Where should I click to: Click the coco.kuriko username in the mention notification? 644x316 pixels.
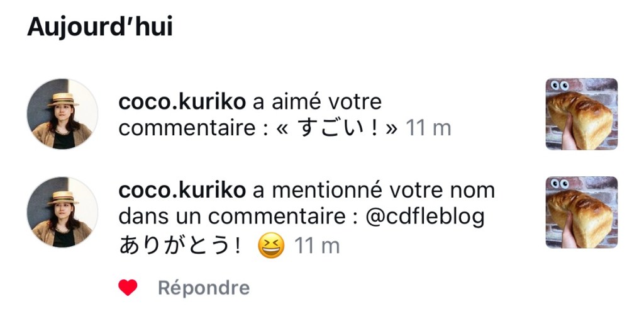[x=182, y=189]
